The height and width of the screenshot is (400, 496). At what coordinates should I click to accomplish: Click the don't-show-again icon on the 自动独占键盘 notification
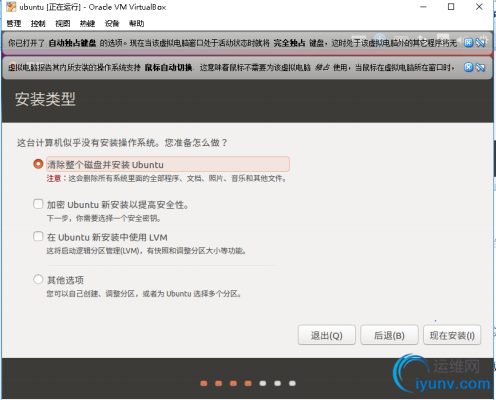pyautogui.click(x=480, y=43)
